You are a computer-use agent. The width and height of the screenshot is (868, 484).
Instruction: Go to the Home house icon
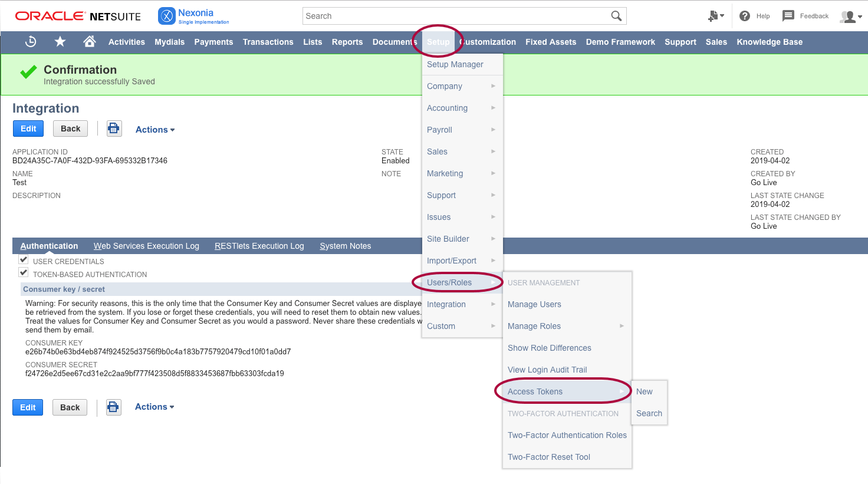(90, 42)
